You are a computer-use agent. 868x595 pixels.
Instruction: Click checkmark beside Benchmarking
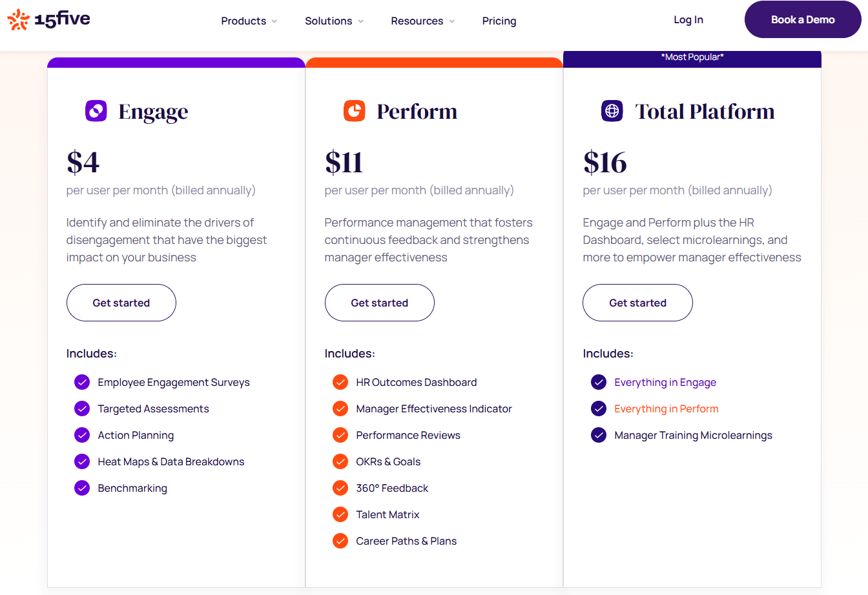pyautogui.click(x=82, y=489)
